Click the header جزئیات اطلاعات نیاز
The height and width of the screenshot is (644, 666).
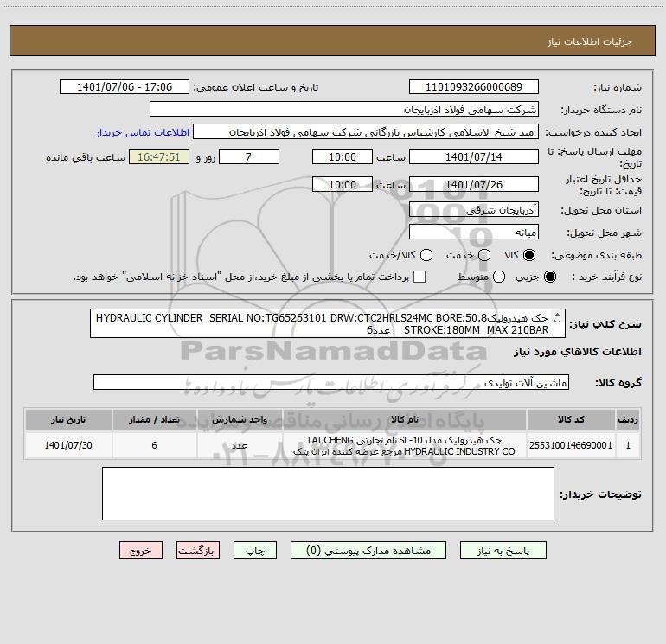tap(590, 41)
